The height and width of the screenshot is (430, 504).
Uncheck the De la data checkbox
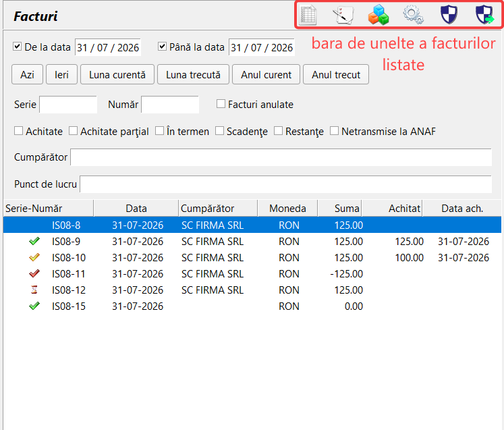coord(18,47)
